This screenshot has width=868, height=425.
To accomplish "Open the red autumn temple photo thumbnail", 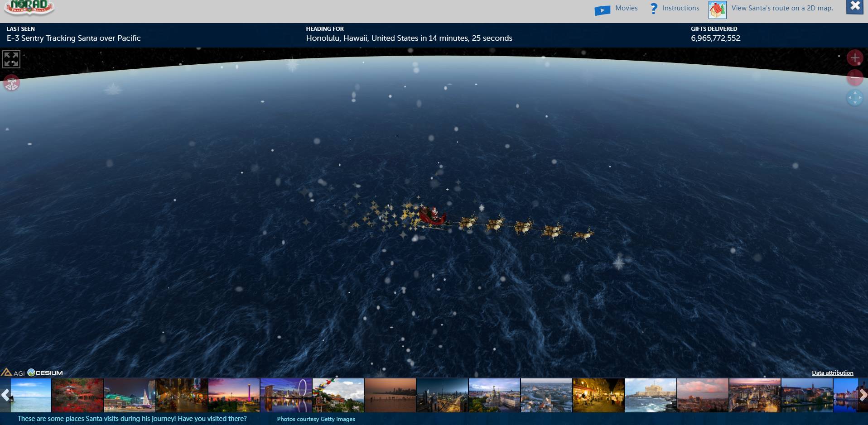I will coord(77,395).
